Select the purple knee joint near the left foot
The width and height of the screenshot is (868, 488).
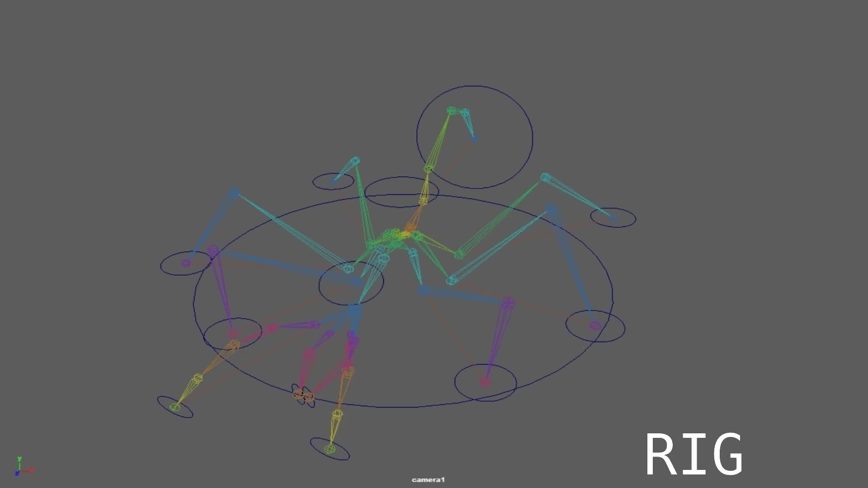tap(213, 250)
